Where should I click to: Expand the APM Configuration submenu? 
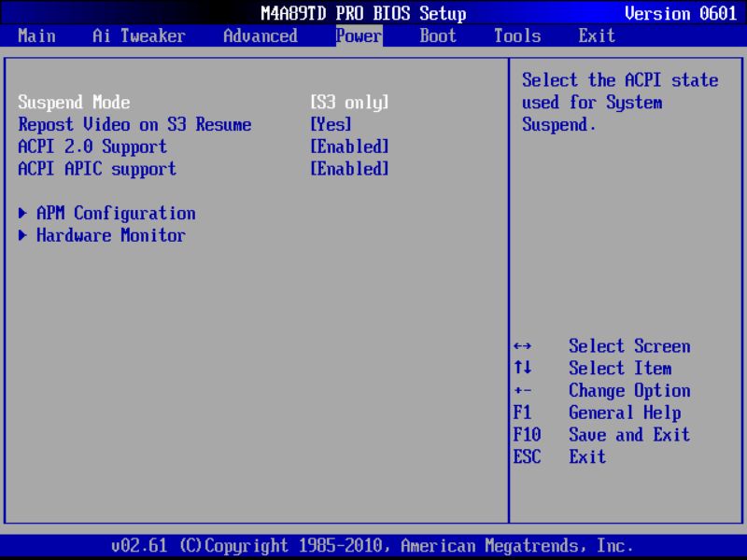tap(116, 213)
